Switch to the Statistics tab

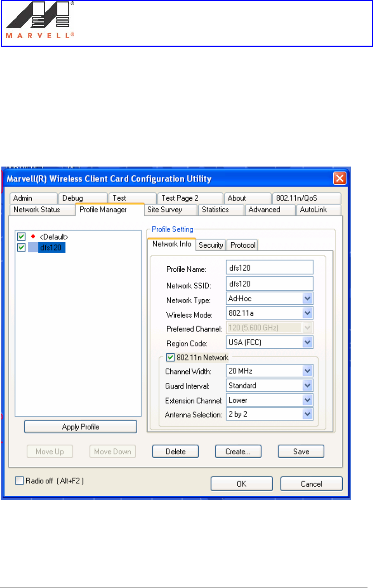[x=221, y=210]
